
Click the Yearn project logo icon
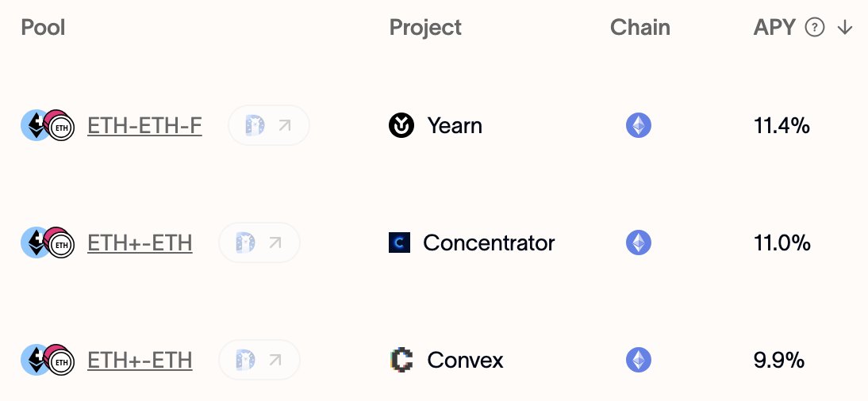pyautogui.click(x=401, y=125)
